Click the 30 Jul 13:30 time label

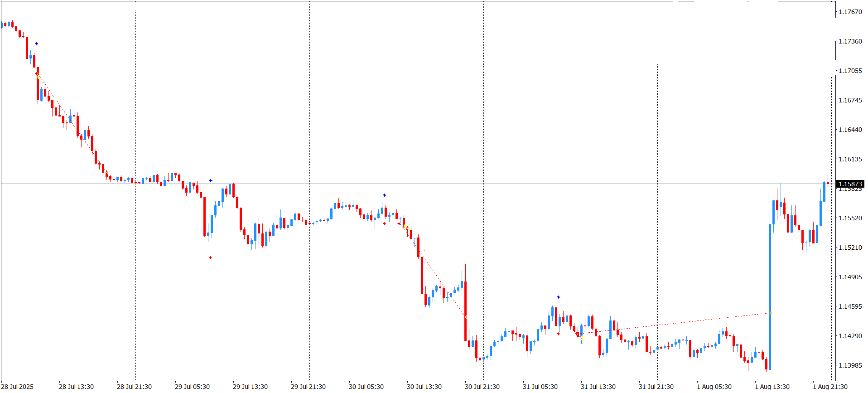(x=424, y=387)
